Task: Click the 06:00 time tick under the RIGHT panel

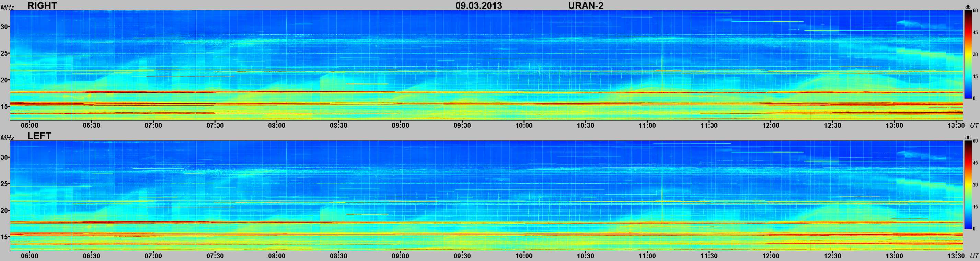Action: [30, 125]
